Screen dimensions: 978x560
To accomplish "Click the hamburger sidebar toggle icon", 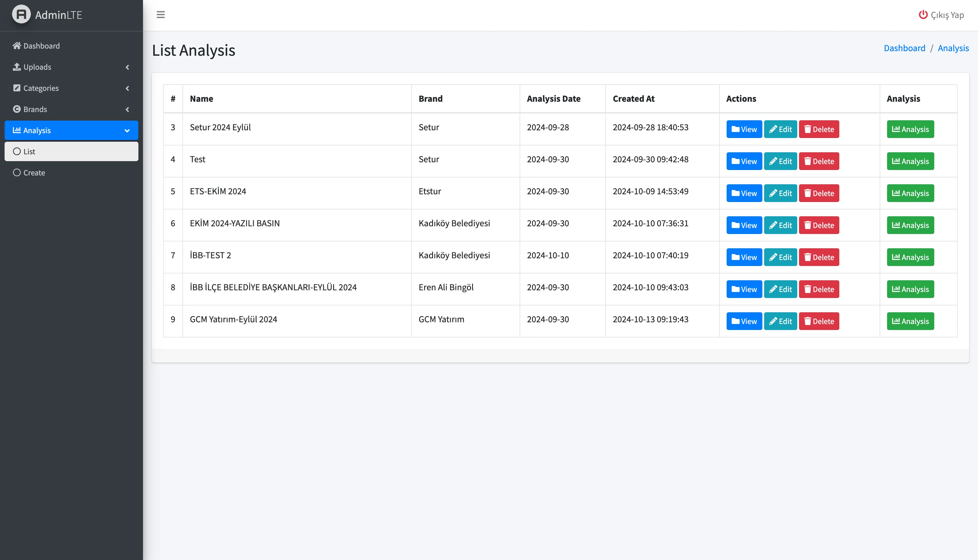I will [160, 15].
